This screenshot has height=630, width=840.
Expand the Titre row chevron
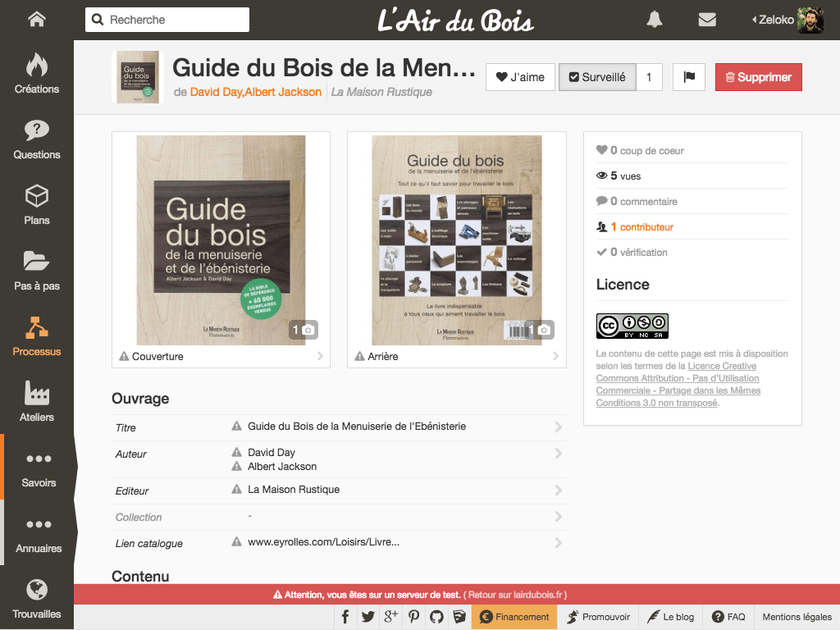pos(558,427)
